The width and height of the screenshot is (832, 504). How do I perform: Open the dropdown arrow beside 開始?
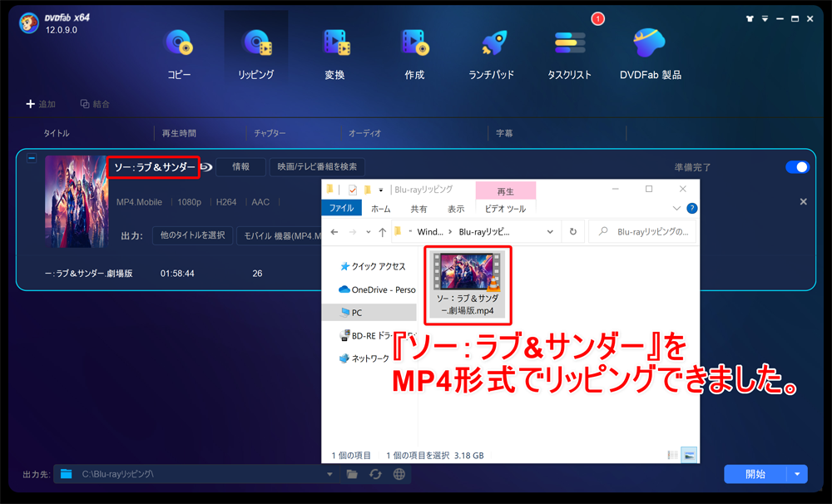[x=797, y=474]
